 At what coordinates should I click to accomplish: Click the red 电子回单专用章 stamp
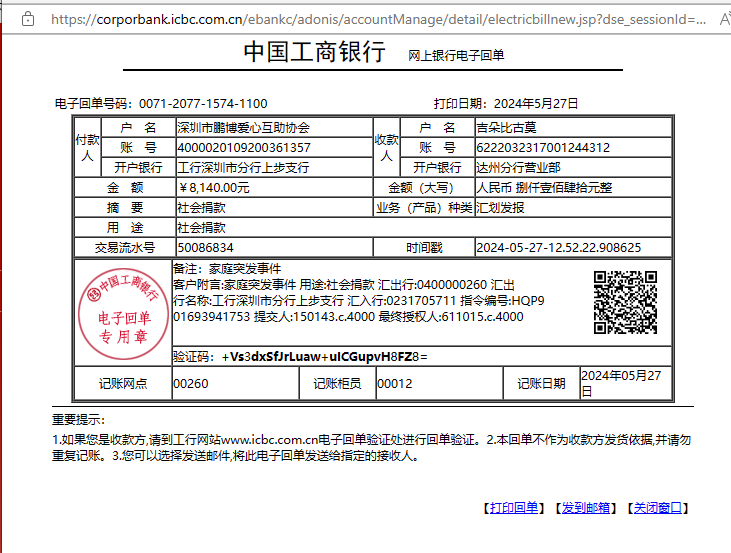pyautogui.click(x=124, y=313)
